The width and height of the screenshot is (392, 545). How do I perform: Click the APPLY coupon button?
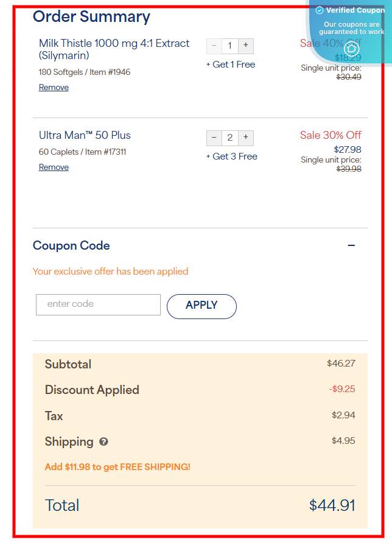[x=201, y=306]
